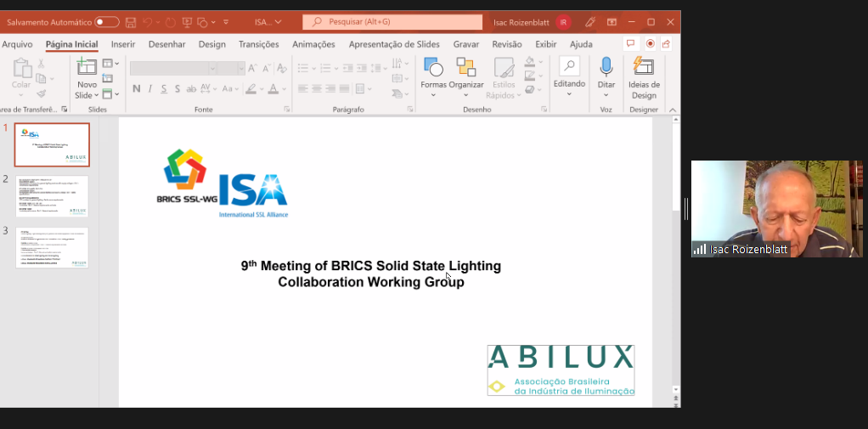Click the font color A button
The height and width of the screenshot is (429, 868).
[x=273, y=88]
